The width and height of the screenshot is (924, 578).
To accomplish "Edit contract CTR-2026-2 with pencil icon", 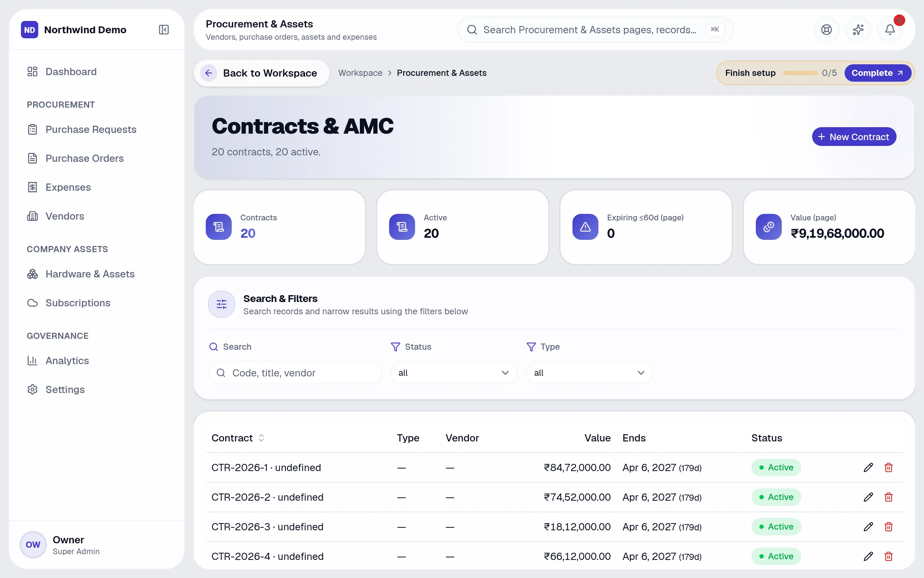I will [x=868, y=497].
